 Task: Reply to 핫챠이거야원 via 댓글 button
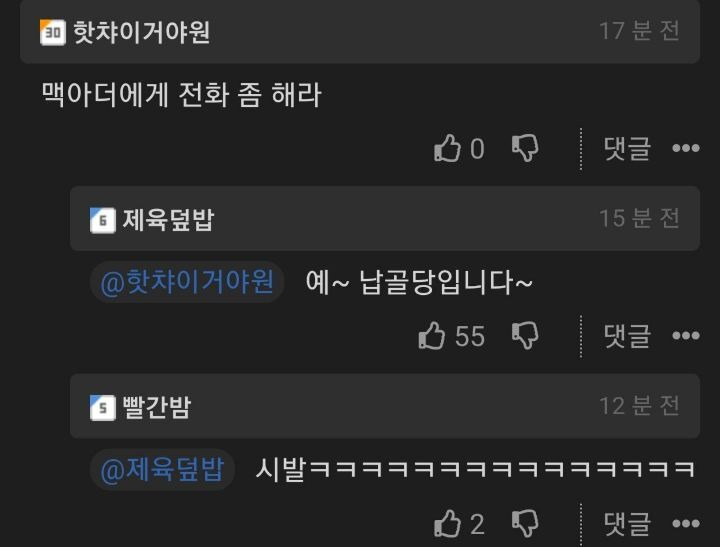tap(627, 148)
